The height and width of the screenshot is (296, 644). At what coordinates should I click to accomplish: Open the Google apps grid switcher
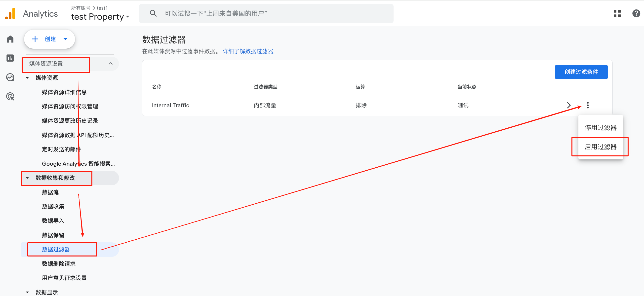[617, 13]
